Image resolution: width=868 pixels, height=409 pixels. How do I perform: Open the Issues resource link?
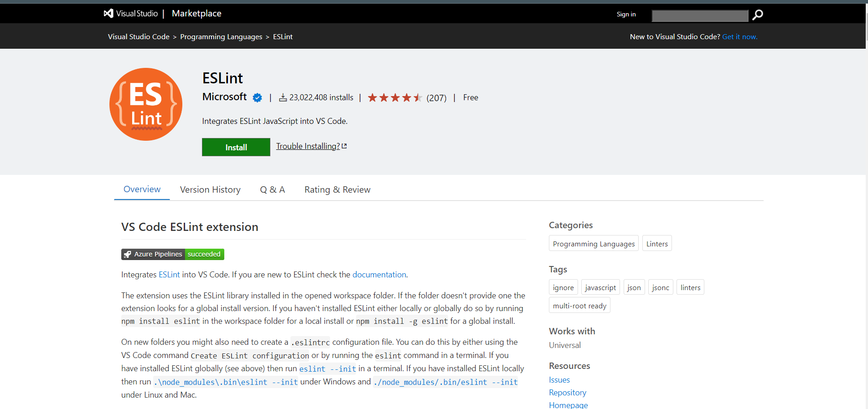tap(559, 380)
